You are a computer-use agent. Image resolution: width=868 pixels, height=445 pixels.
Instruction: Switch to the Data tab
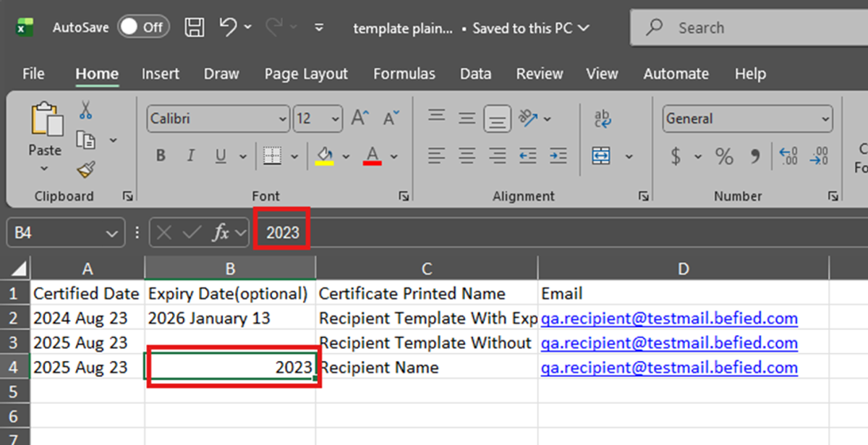475,74
